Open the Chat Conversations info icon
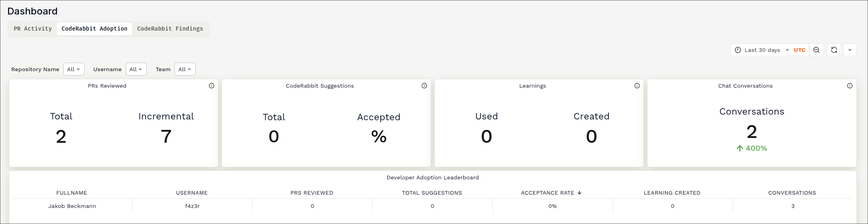This screenshot has width=868, height=224. coord(850,86)
